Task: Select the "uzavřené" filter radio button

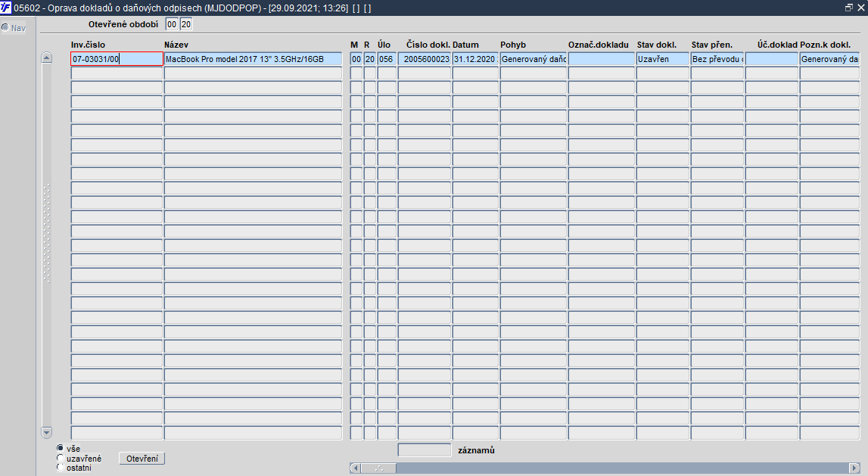Action: pyautogui.click(x=60, y=458)
